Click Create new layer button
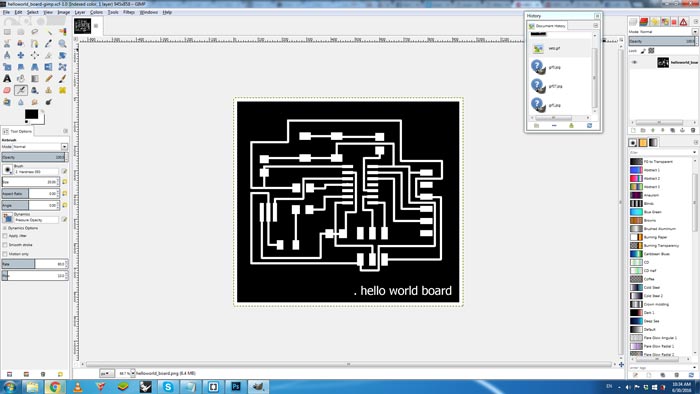 coord(633,130)
